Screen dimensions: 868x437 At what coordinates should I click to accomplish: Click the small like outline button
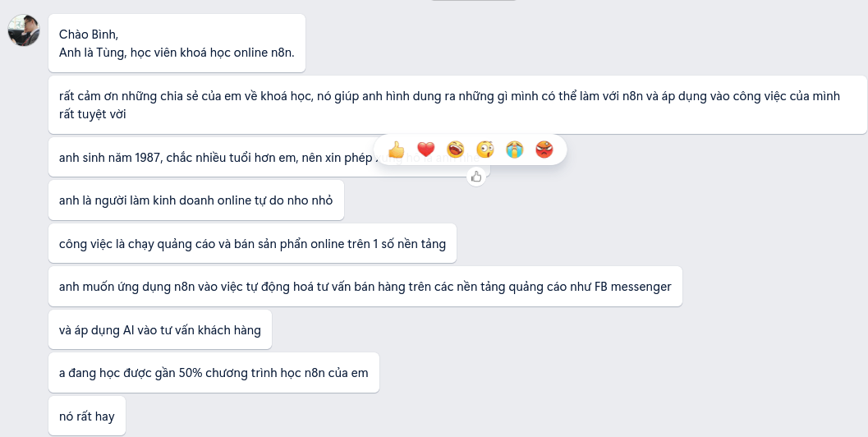click(476, 177)
